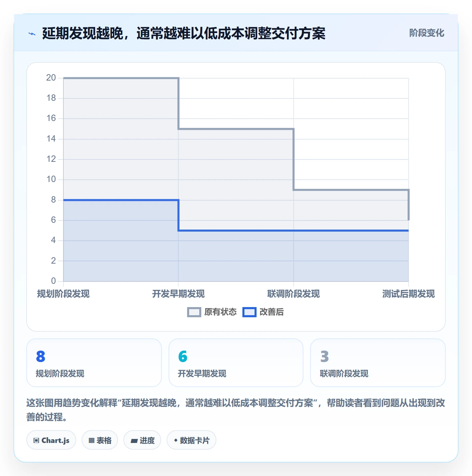This screenshot has height=476, width=472.
Task: Click the 开发早期发现 x-axis label
Action: coord(178,294)
